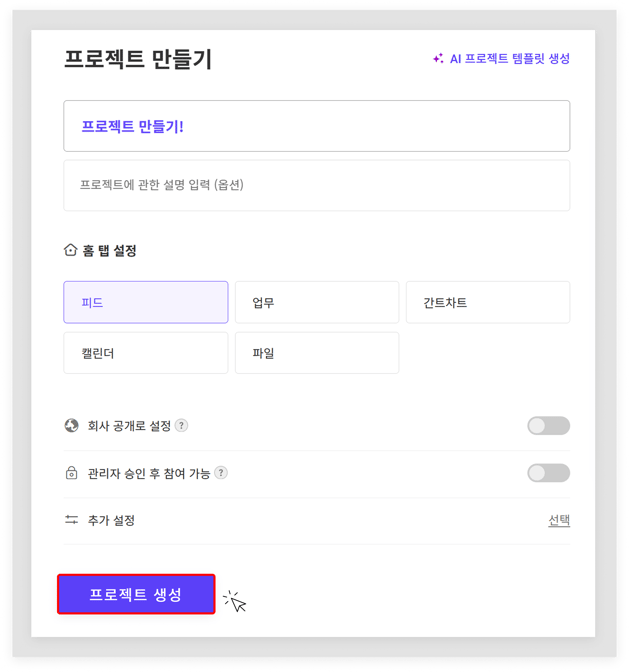The width and height of the screenshot is (629, 672).
Task: Choose 캘린더 as the home tab
Action: pos(146,353)
